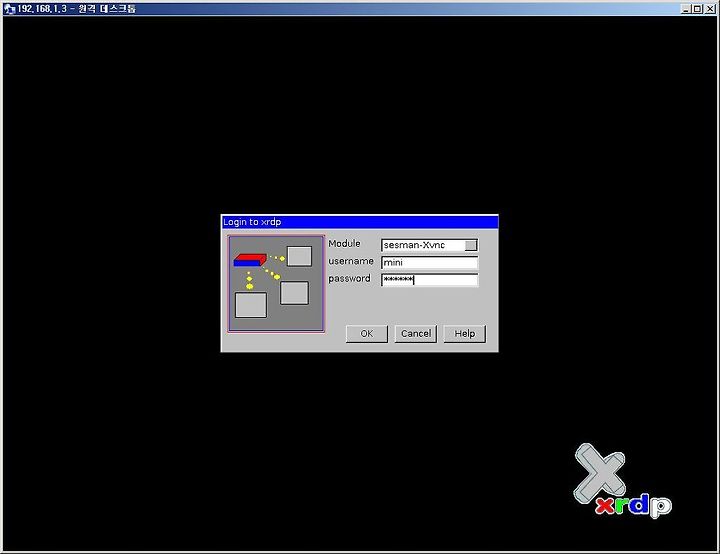Minimize the remote desktop window

pos(686,9)
